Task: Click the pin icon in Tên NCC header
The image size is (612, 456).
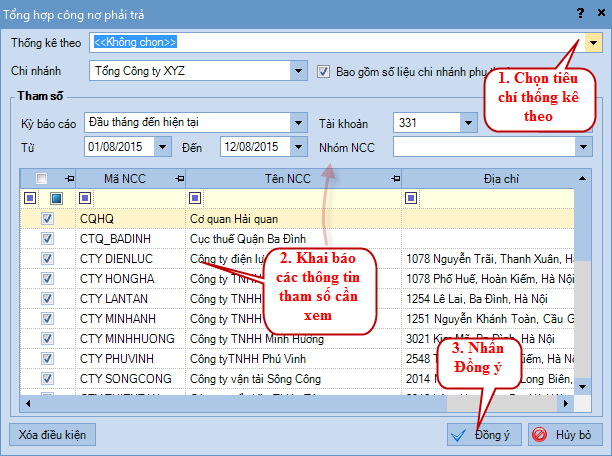Action: click(393, 178)
